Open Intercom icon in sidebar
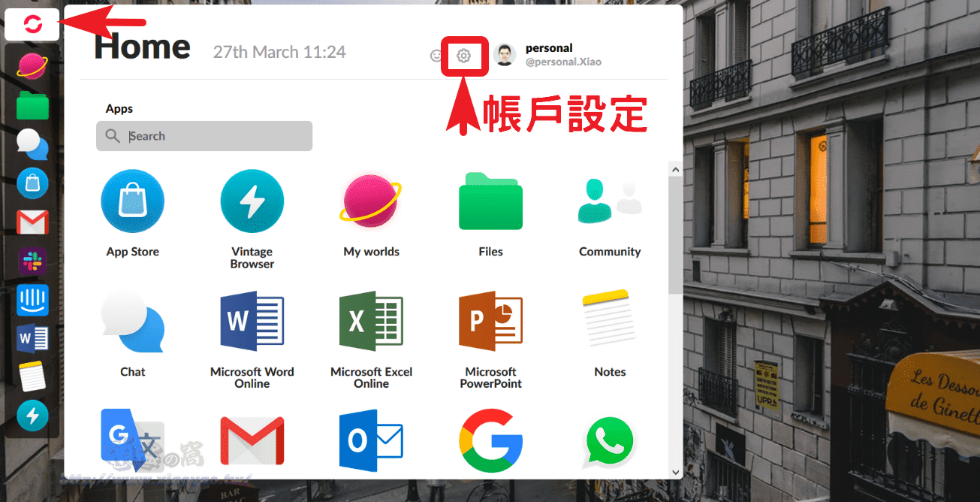The image size is (980, 502). coord(32,299)
